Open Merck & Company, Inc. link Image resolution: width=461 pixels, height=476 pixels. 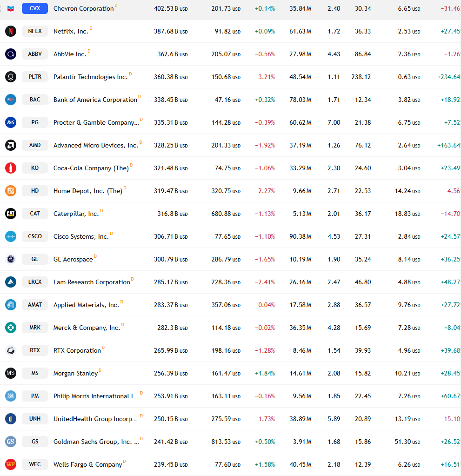click(x=87, y=328)
